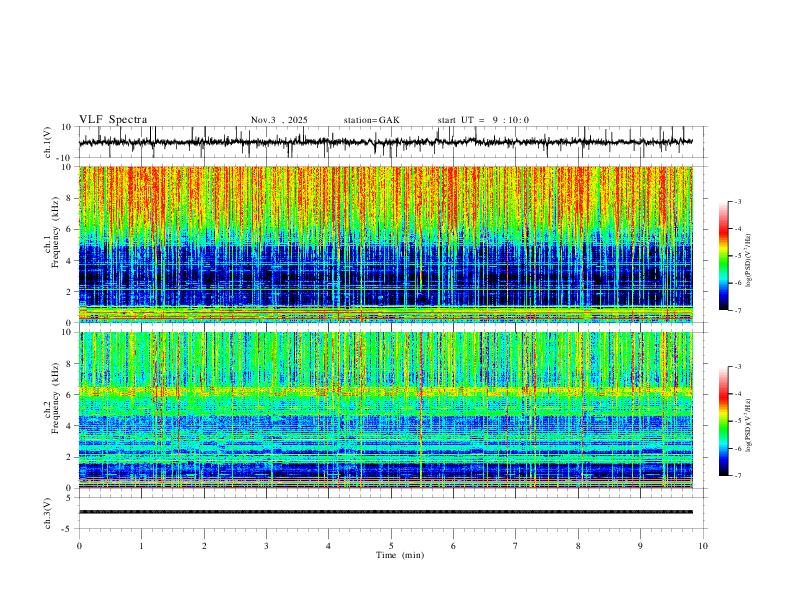The height and width of the screenshot is (612, 792).
Task: Click the 'ch.3(V)' axis label
Action: (48, 513)
